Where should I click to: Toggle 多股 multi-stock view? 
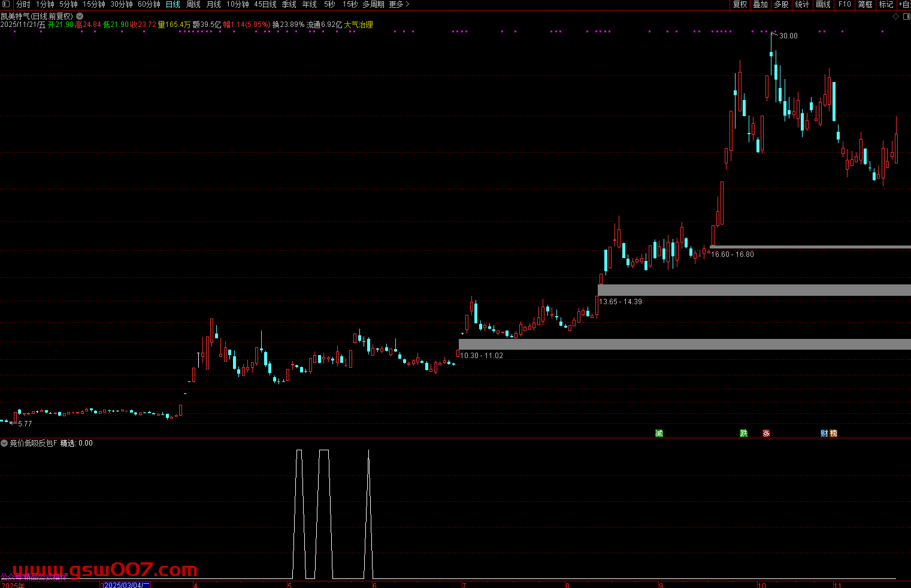click(x=781, y=4)
